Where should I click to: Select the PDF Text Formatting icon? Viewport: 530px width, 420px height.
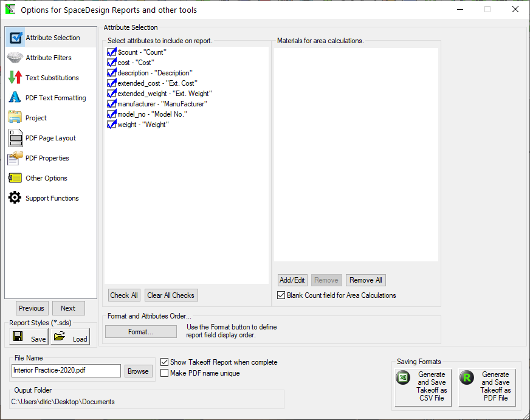[x=15, y=98]
